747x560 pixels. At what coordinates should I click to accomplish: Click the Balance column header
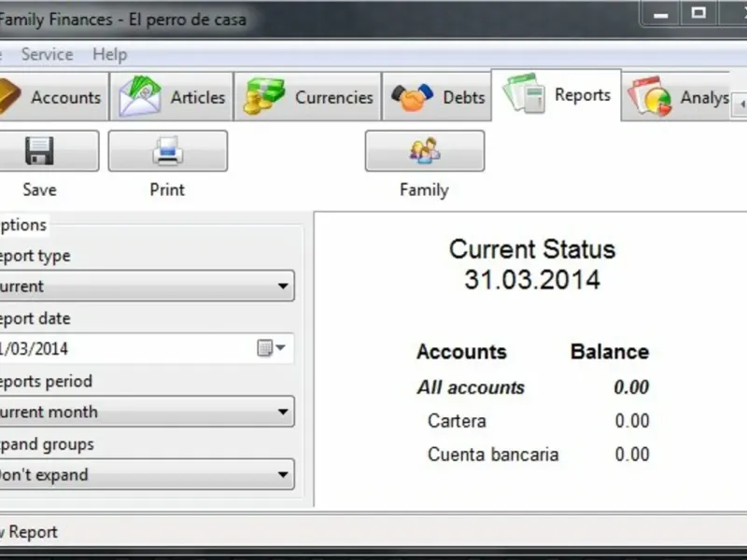(610, 352)
